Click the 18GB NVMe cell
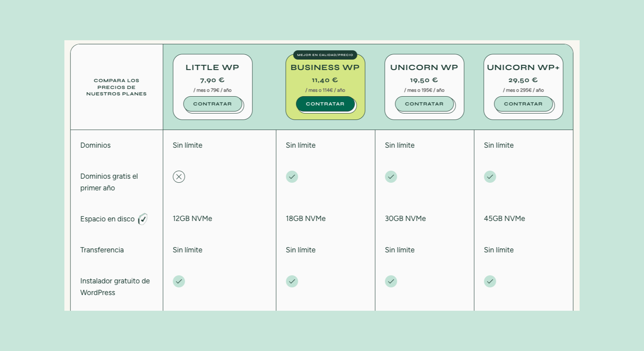The image size is (644, 351). tap(306, 219)
